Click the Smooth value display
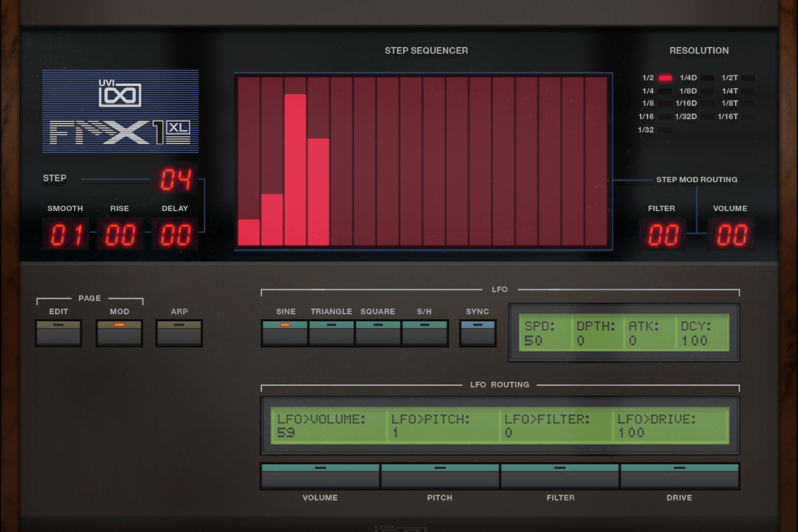 pyautogui.click(x=66, y=234)
